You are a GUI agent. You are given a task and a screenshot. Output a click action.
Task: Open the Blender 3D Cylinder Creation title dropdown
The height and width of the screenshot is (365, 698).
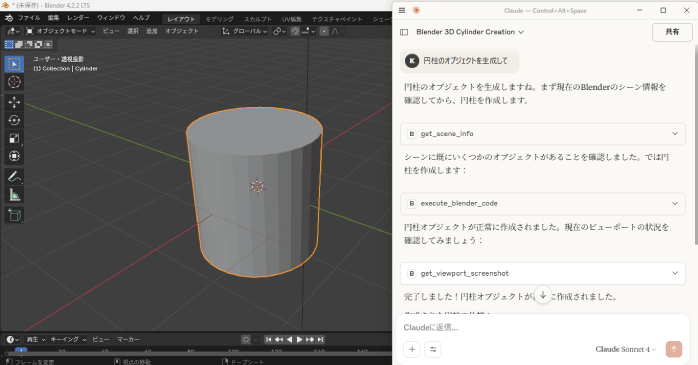tap(470, 32)
